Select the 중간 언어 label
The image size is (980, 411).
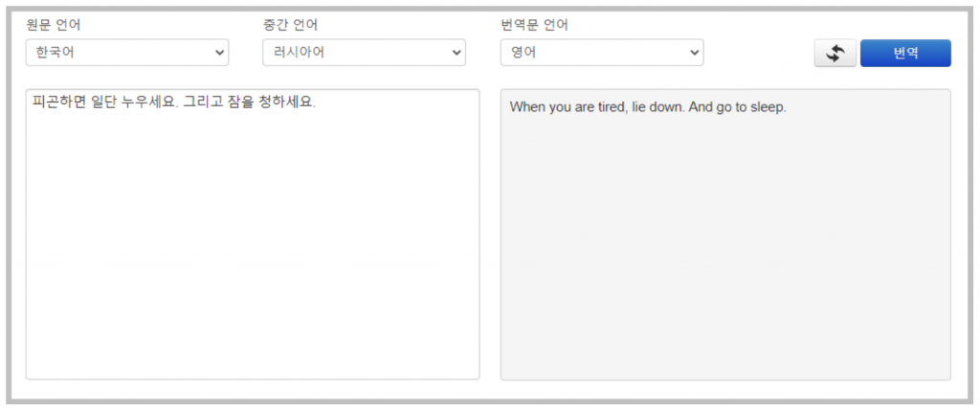[x=290, y=25]
